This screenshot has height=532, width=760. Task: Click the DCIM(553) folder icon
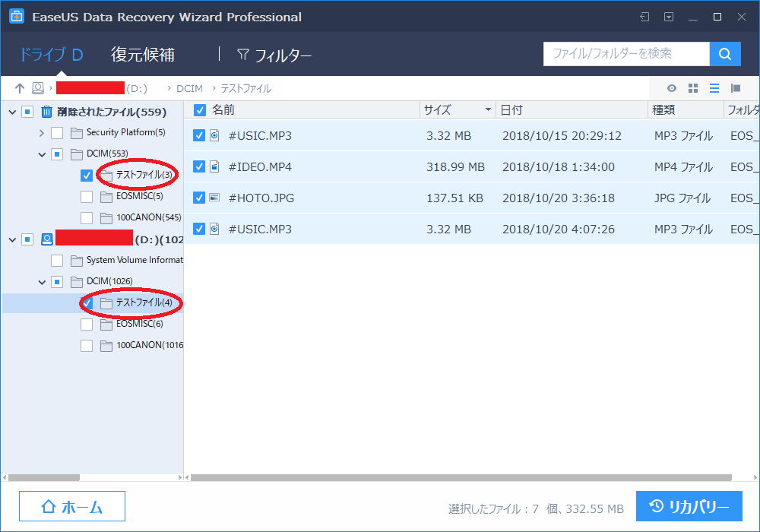click(x=76, y=154)
